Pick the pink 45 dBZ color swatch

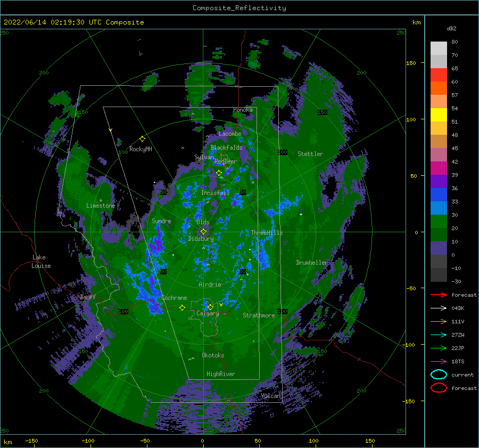tap(439, 155)
